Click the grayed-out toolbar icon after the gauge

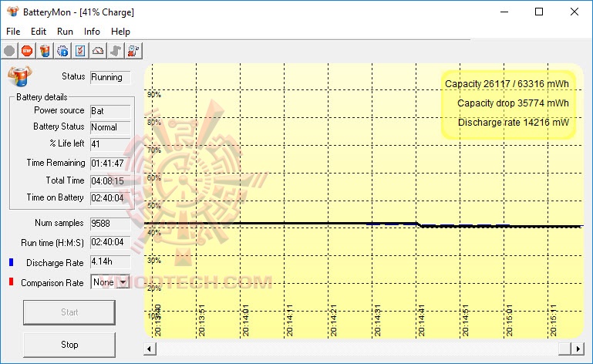(116, 51)
